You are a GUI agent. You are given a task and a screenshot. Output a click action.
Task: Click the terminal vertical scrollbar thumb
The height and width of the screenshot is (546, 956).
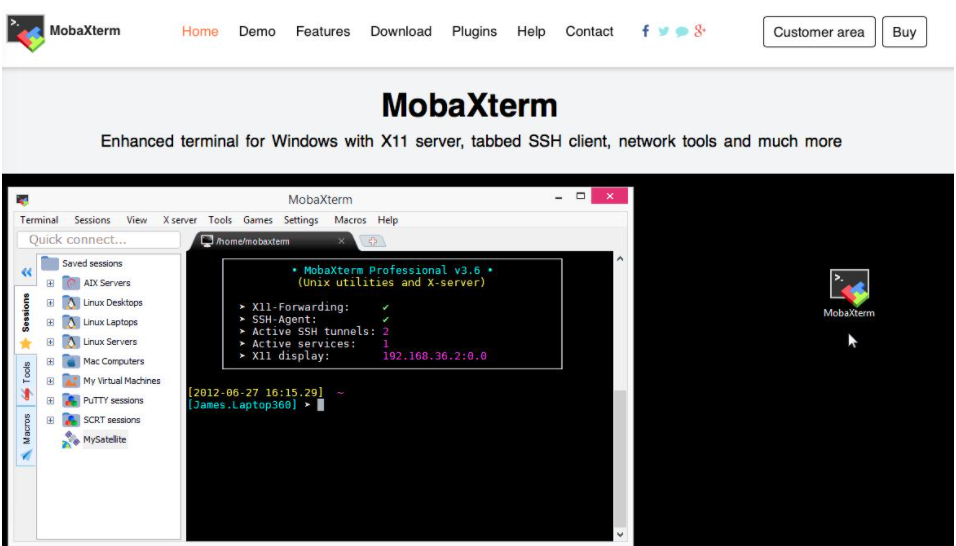(x=620, y=457)
